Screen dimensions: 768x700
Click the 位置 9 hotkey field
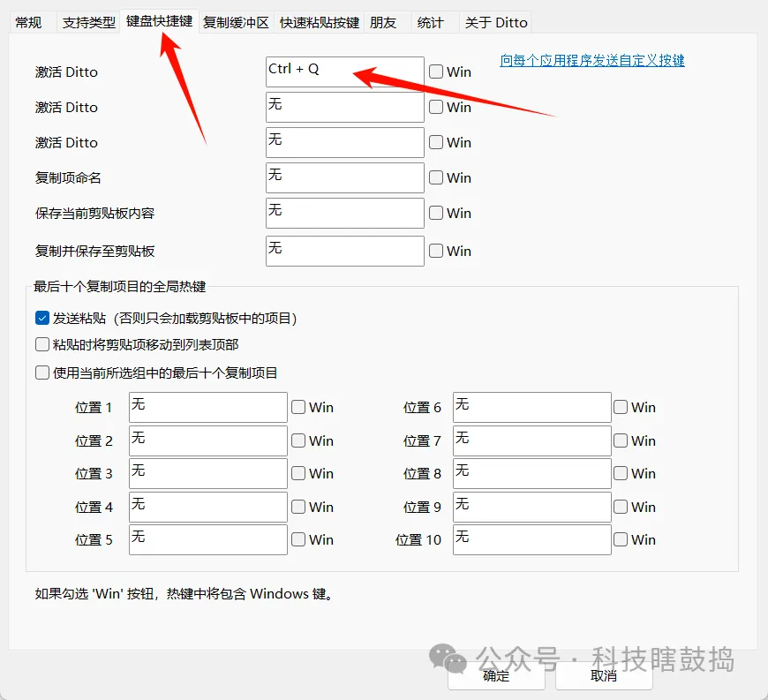pyautogui.click(x=532, y=507)
